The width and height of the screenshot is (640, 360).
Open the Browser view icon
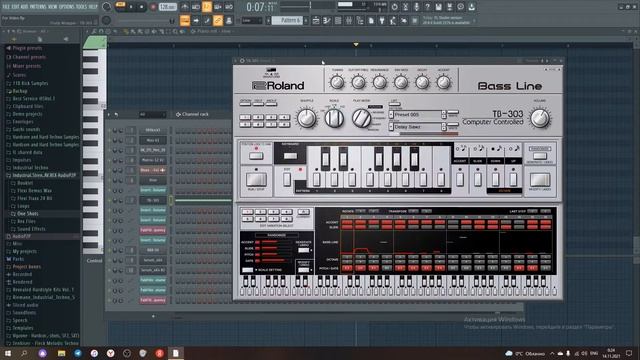coord(360,20)
